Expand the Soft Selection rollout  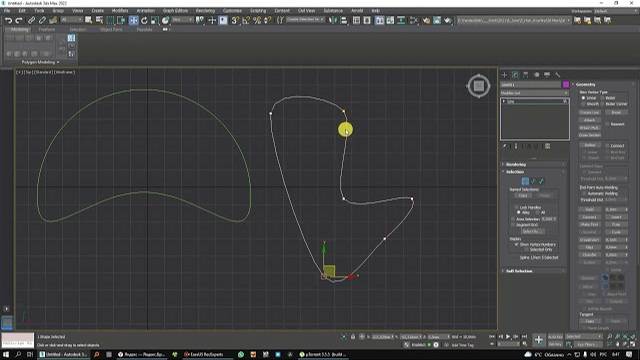point(534,271)
